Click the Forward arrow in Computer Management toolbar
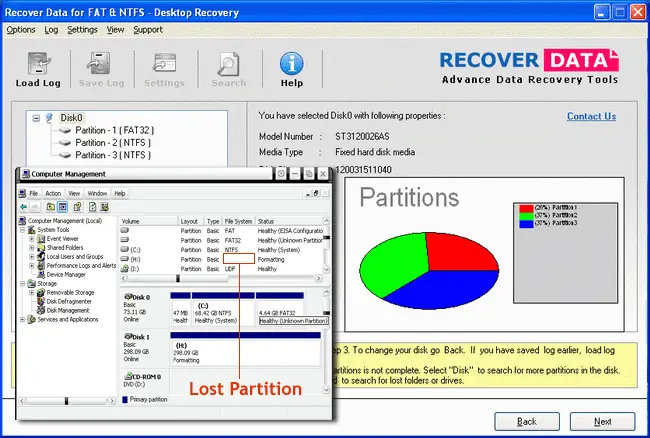The height and width of the screenshot is (438, 650). click(x=35, y=206)
